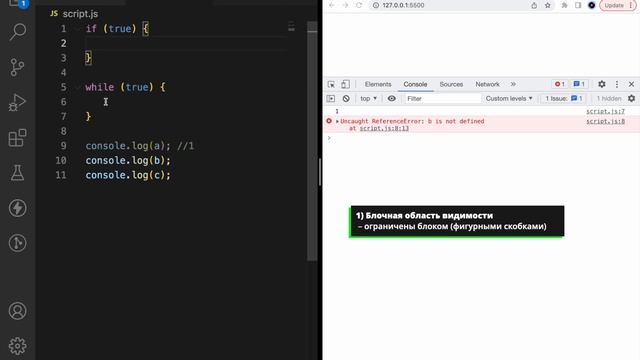Open script.js:8 source link
This screenshot has width=640, height=360.
click(605, 121)
